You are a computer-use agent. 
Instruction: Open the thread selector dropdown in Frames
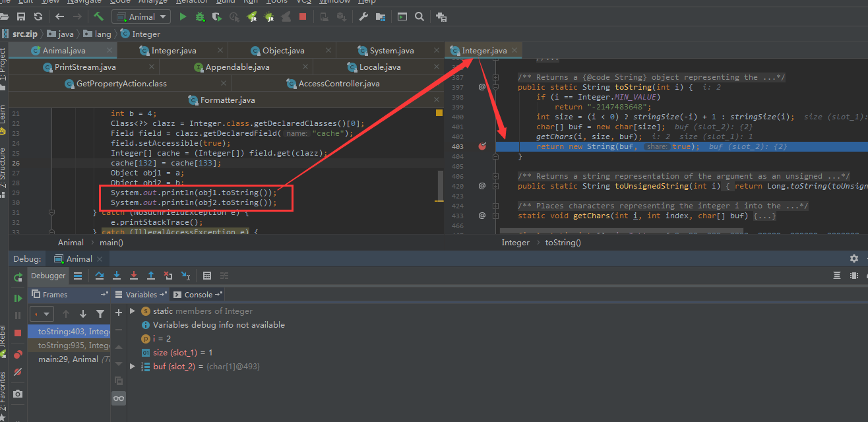[41, 314]
